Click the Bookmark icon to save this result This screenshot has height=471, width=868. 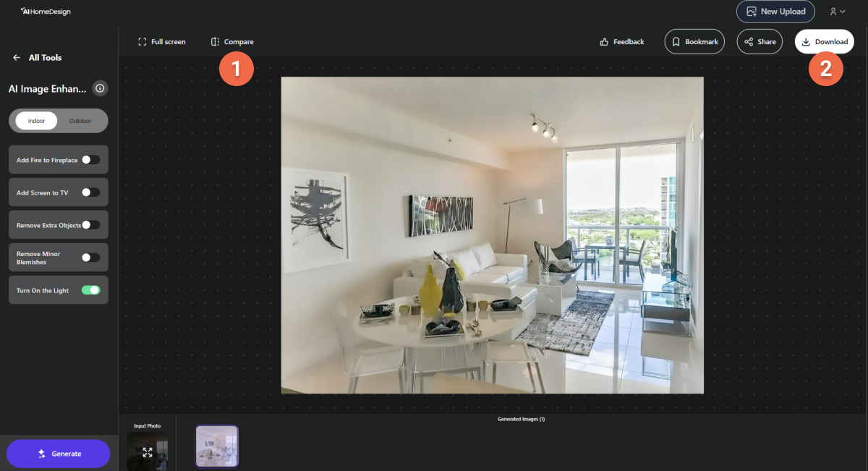click(x=678, y=41)
